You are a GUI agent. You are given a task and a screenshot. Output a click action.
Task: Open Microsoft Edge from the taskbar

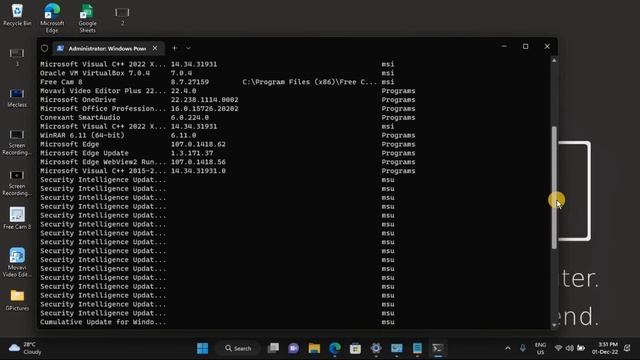point(335,348)
